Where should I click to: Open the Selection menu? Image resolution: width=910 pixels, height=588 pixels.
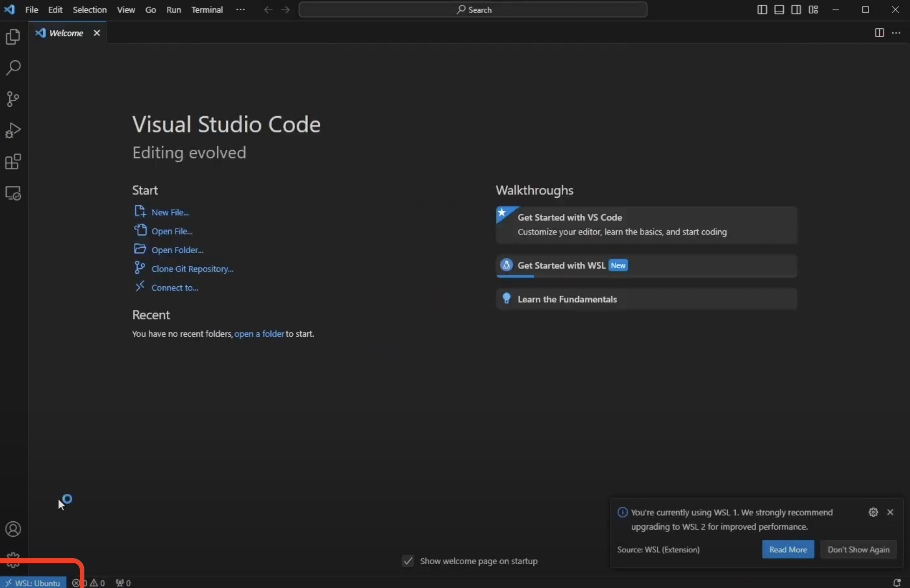coord(90,10)
